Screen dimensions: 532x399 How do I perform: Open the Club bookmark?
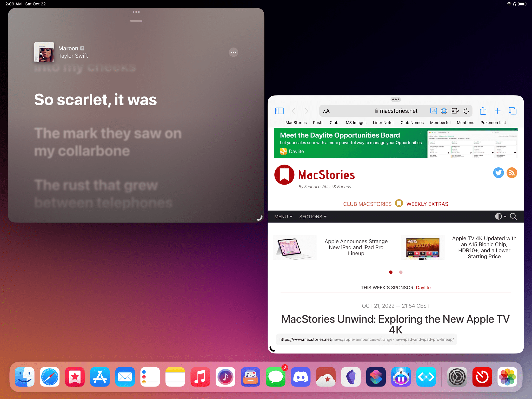(334, 123)
